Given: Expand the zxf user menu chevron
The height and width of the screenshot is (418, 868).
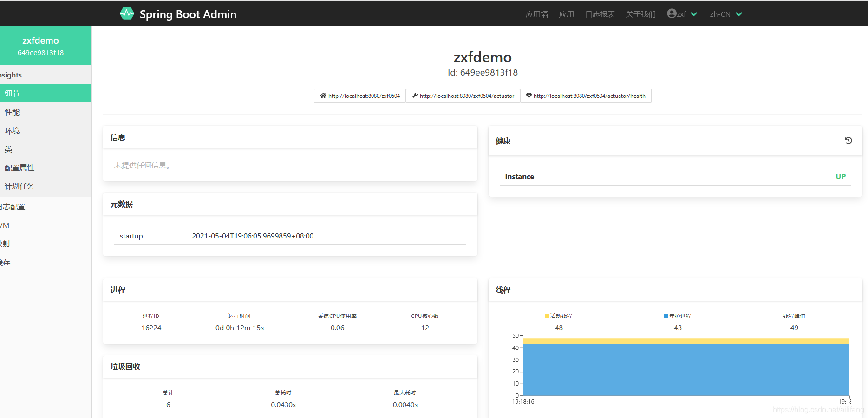Looking at the screenshot, I should [x=695, y=14].
